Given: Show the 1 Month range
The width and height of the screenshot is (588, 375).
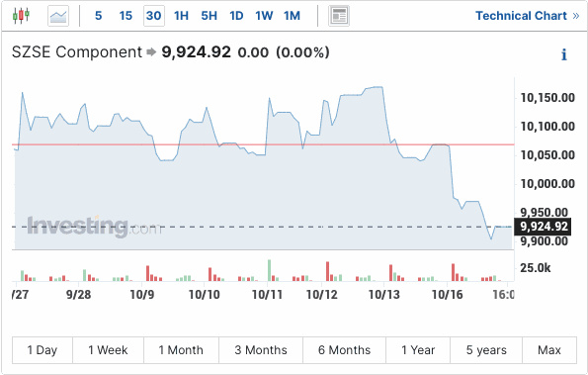Looking at the screenshot, I should pyautogui.click(x=181, y=350).
